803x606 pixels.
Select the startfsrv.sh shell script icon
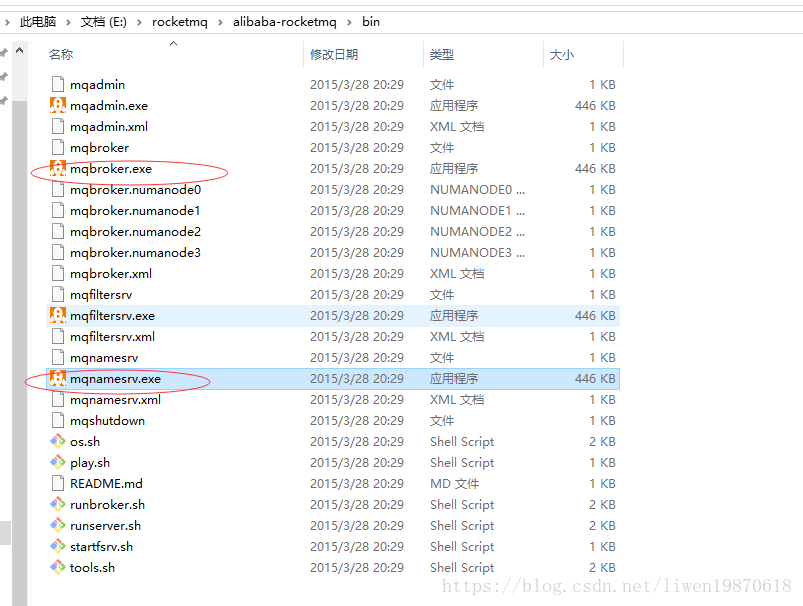coord(58,547)
